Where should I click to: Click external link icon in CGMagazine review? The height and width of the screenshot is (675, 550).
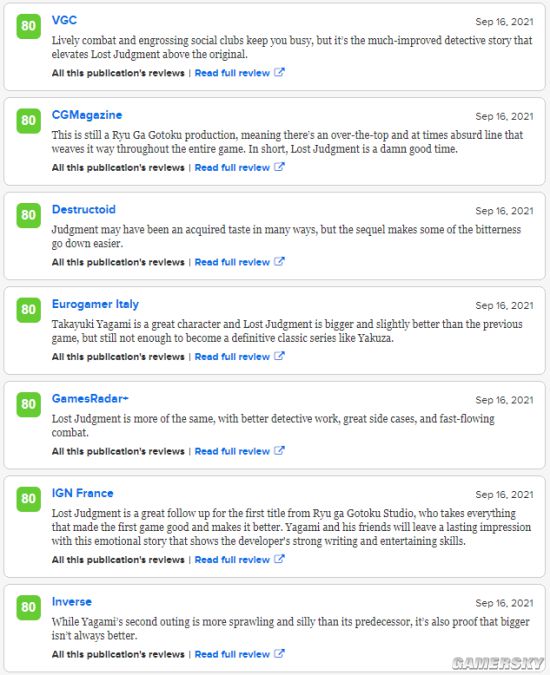pyautogui.click(x=279, y=167)
